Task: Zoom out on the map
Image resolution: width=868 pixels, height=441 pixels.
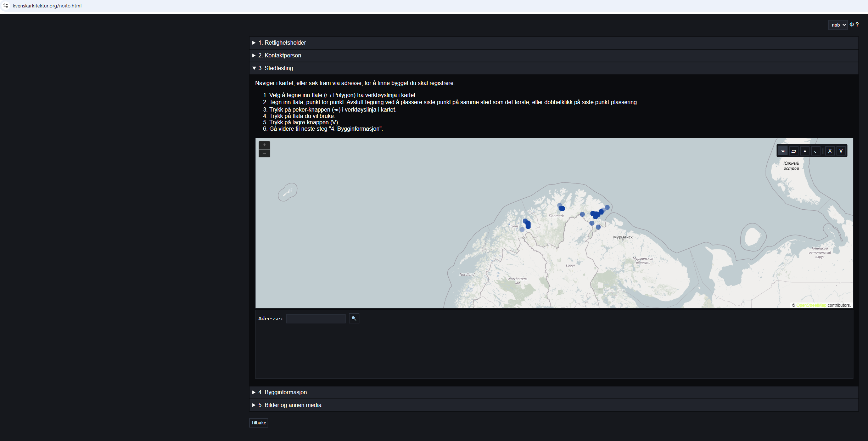Action: click(x=264, y=153)
